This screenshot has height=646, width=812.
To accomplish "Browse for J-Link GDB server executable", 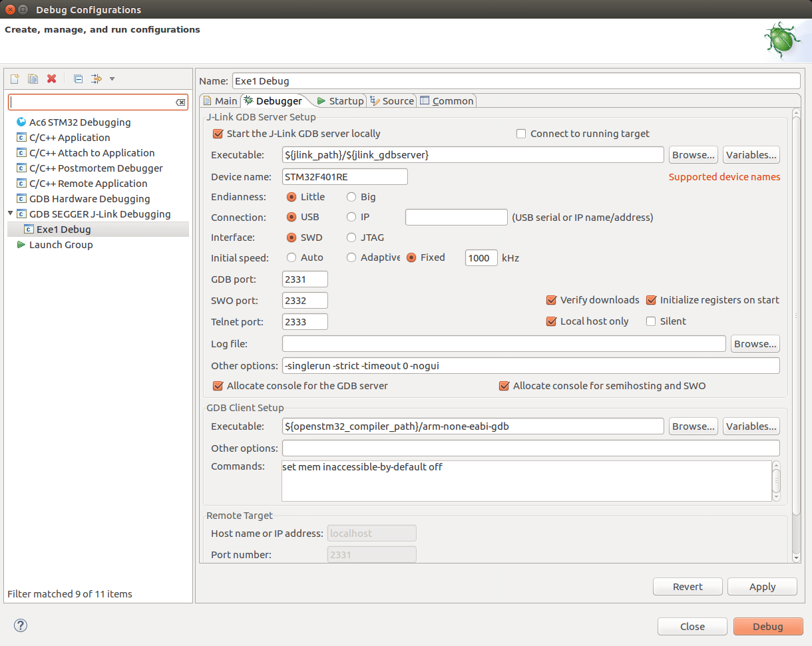I will (693, 155).
